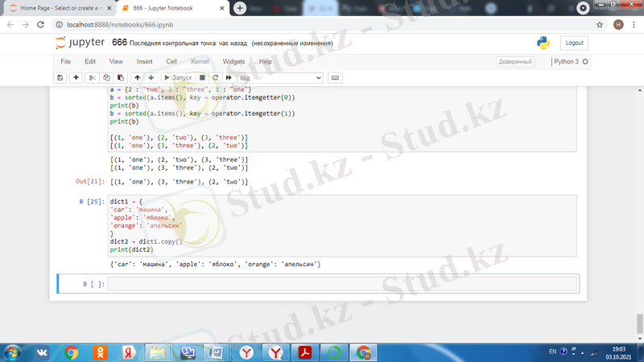644x362 pixels.
Task: Click the EN language indicator
Action: (552, 352)
